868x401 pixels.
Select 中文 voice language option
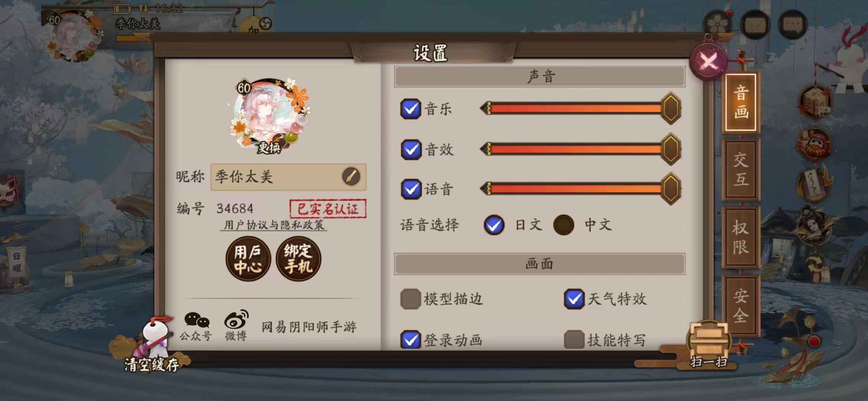(x=563, y=225)
